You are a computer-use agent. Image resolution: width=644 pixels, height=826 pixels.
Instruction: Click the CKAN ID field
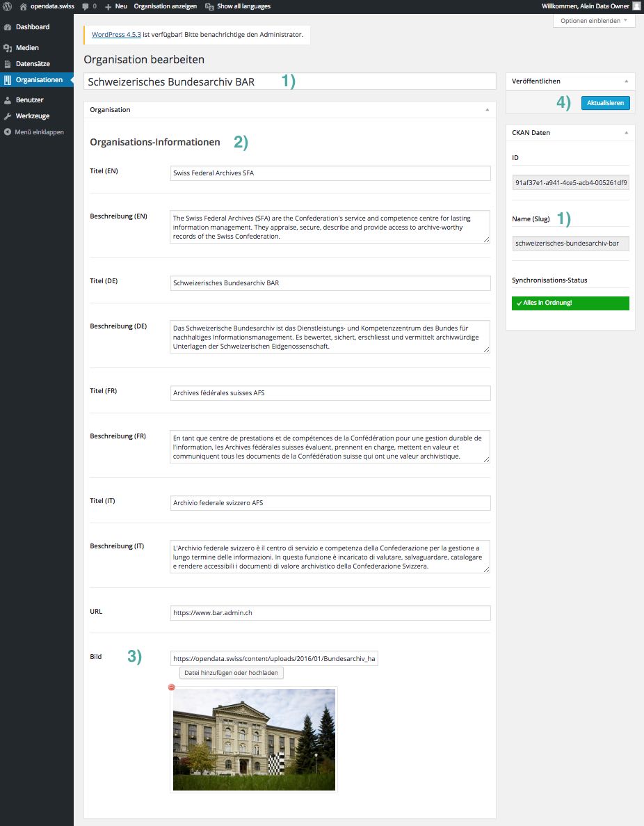pyautogui.click(x=570, y=183)
